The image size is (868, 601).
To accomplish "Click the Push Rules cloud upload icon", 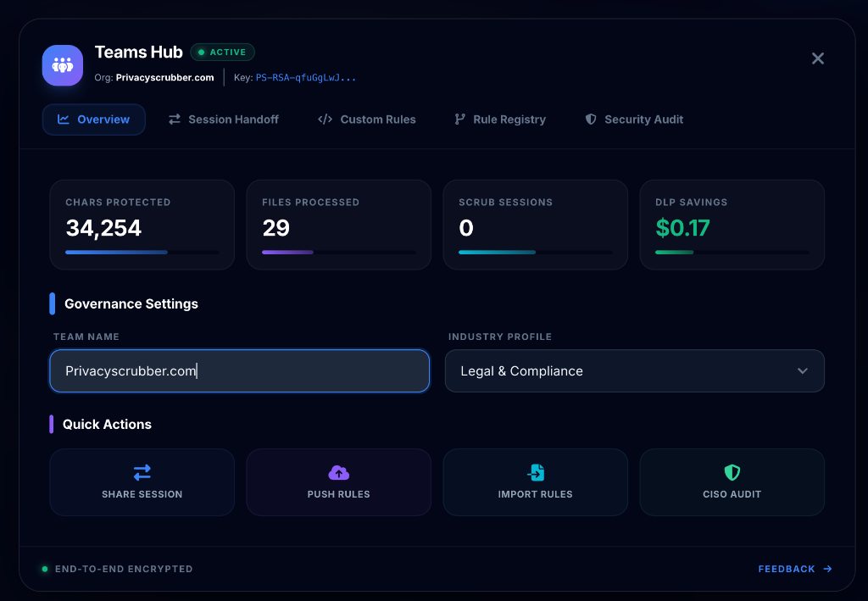I will click(339, 473).
